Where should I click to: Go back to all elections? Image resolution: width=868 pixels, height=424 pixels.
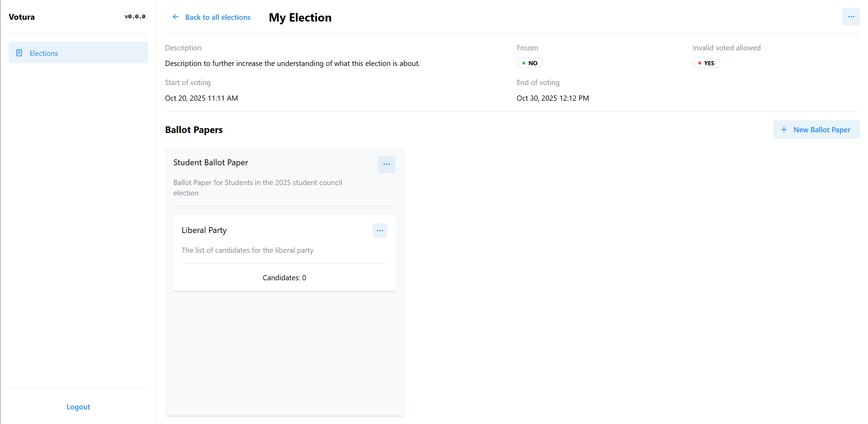pos(217,17)
